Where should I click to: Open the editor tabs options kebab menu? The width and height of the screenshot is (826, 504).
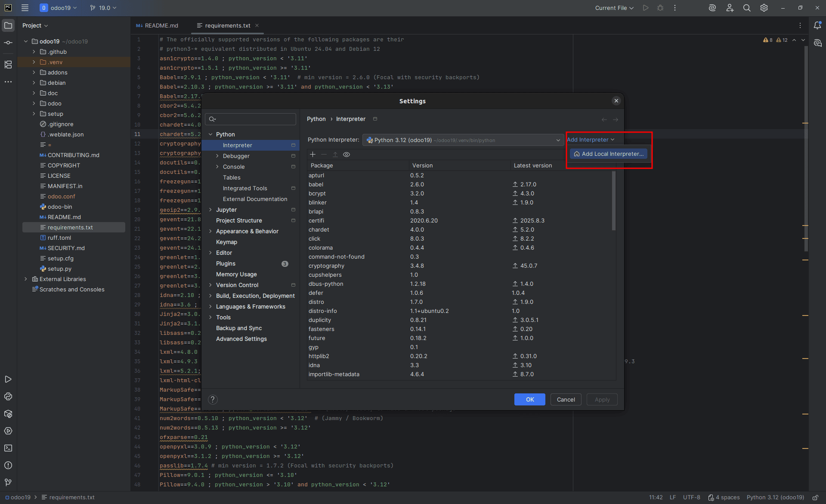point(800,25)
